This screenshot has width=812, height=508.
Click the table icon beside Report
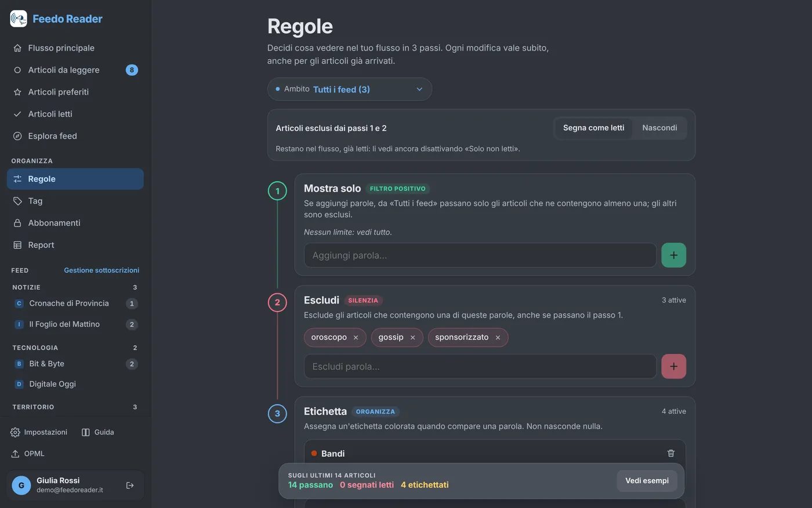point(17,245)
